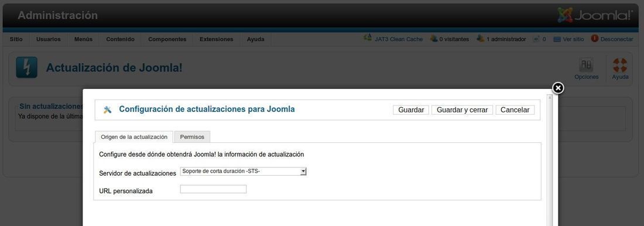
Task: Open the Ayuda lifebuoy icon
Action: [x=620, y=65]
